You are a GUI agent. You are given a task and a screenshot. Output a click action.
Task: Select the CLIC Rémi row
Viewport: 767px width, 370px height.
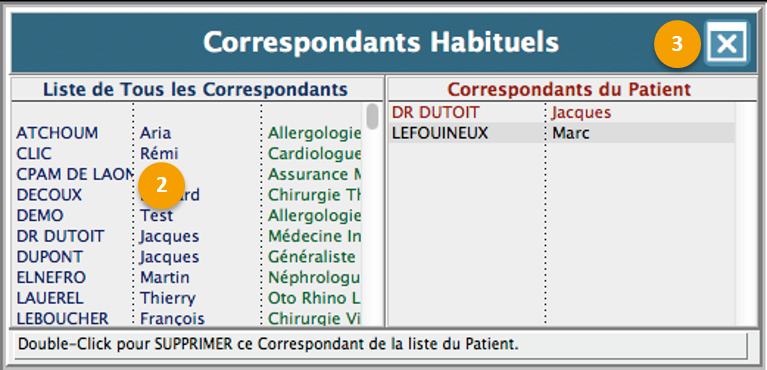188,154
